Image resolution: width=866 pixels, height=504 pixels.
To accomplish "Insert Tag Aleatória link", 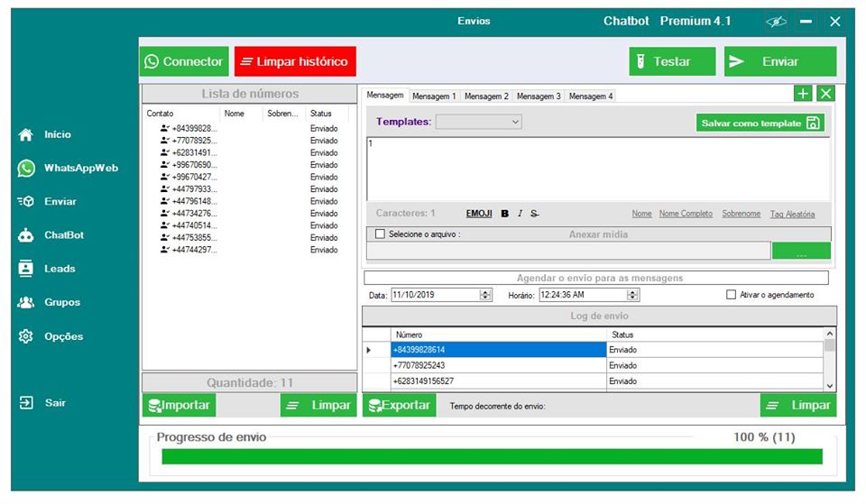I will pyautogui.click(x=793, y=215).
